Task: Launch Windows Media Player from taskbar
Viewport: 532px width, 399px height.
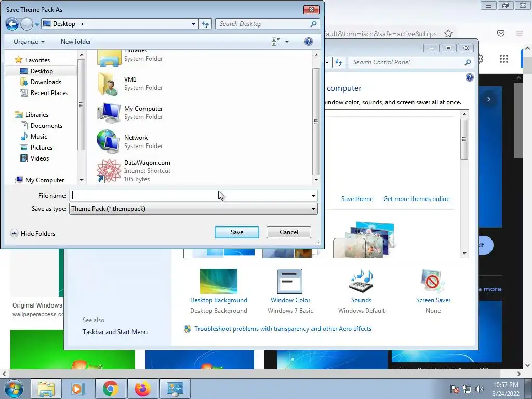Action: coord(78,389)
